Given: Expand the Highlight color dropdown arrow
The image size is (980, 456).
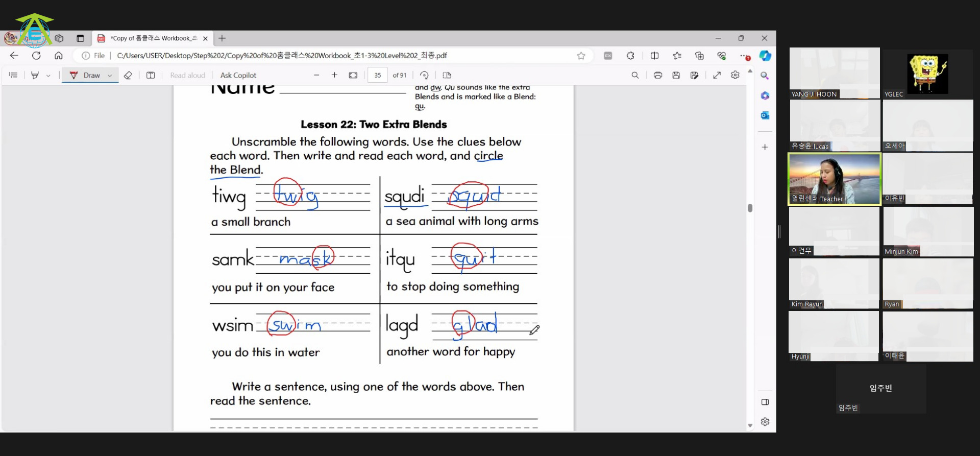Looking at the screenshot, I should coord(48,76).
